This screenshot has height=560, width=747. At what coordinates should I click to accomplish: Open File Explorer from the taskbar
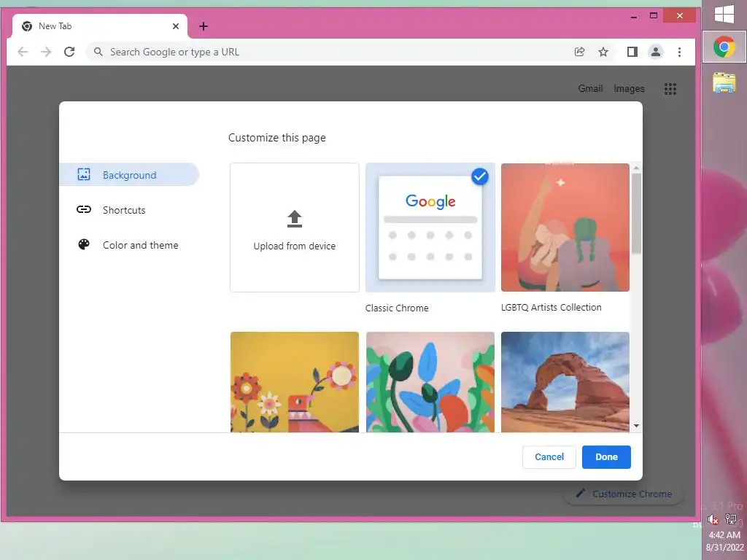click(x=724, y=82)
